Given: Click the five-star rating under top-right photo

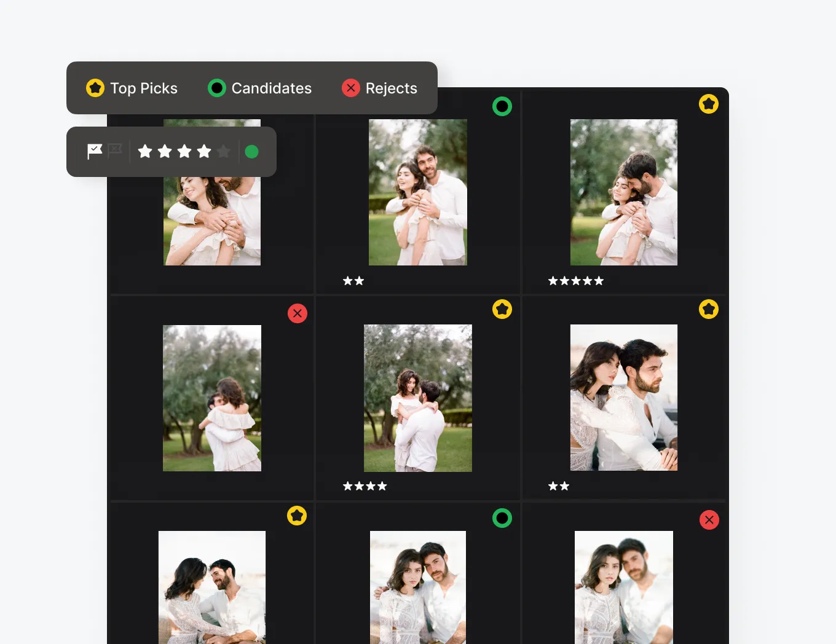Looking at the screenshot, I should click(576, 281).
